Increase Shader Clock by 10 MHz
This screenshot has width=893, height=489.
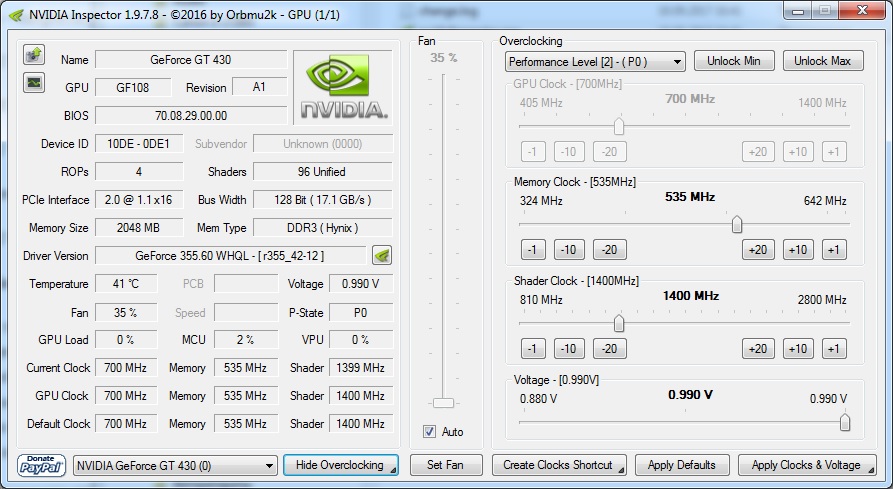[798, 349]
